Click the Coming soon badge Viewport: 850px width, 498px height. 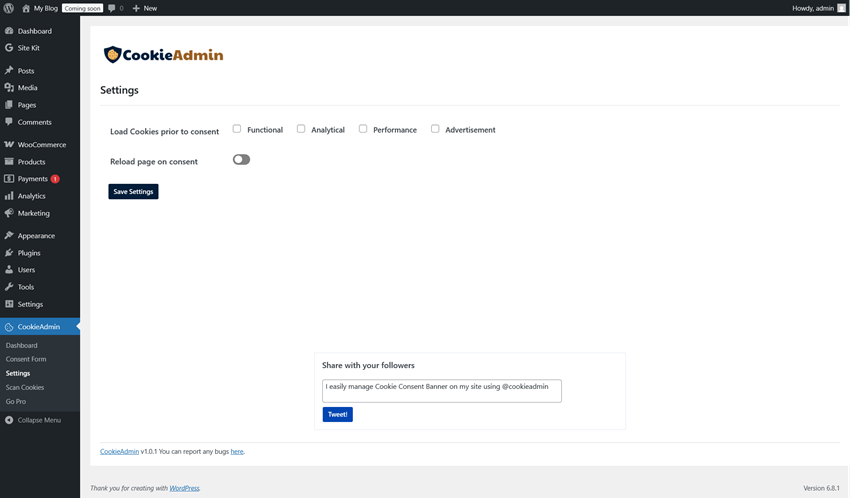(82, 8)
